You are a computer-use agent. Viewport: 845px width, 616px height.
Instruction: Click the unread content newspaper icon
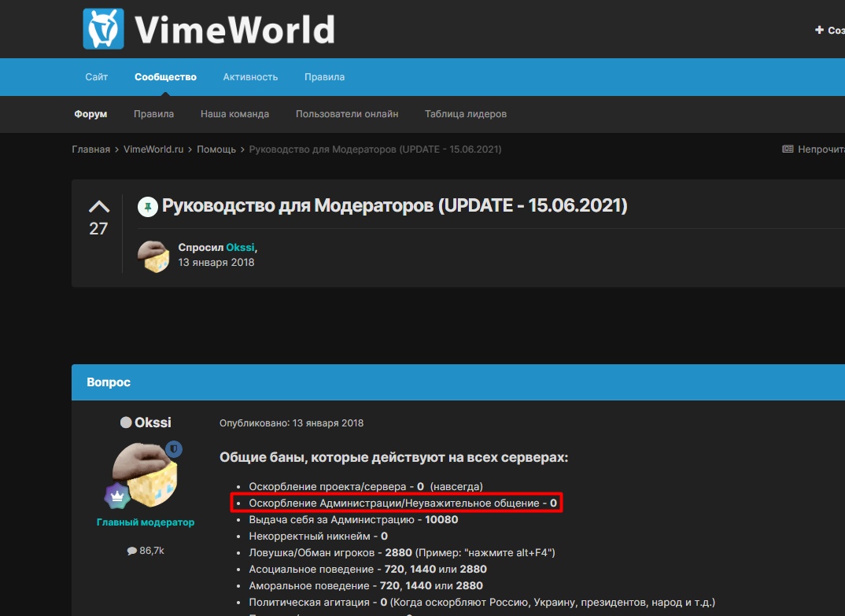[x=788, y=149]
